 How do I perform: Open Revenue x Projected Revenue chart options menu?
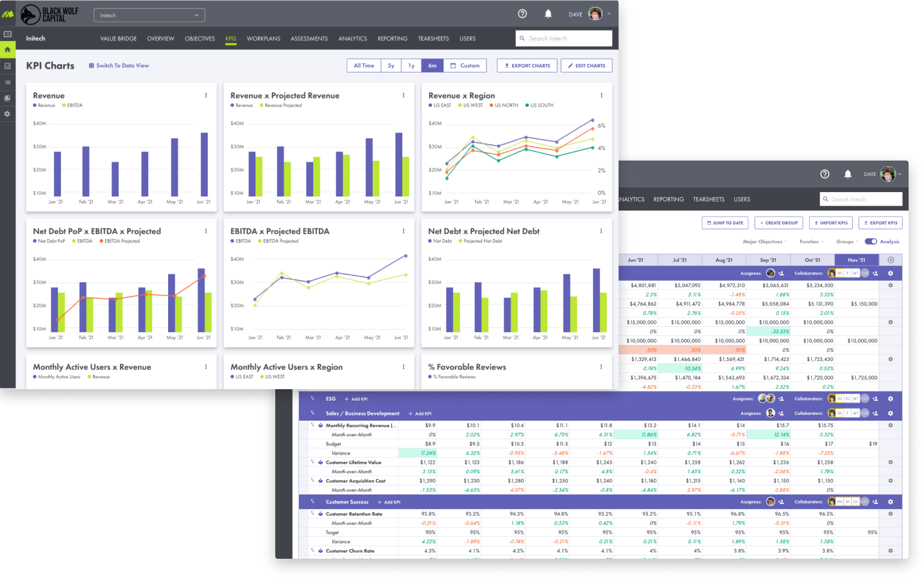click(x=404, y=95)
